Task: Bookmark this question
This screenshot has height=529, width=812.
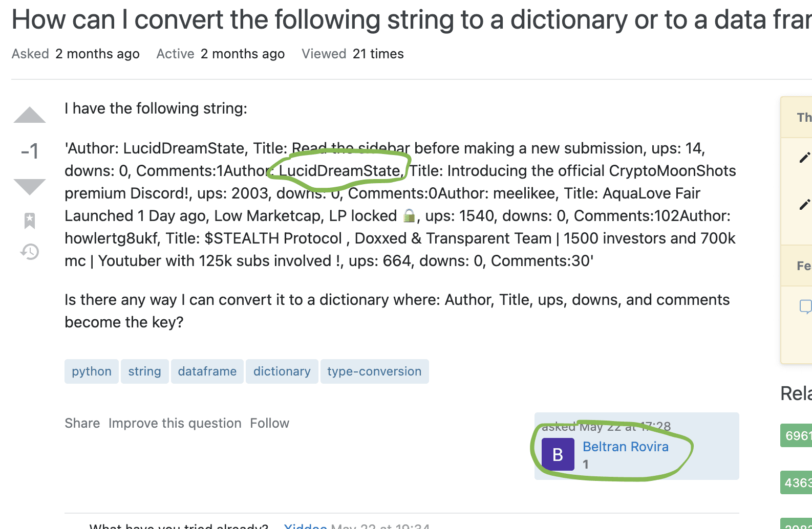Action: coord(30,221)
